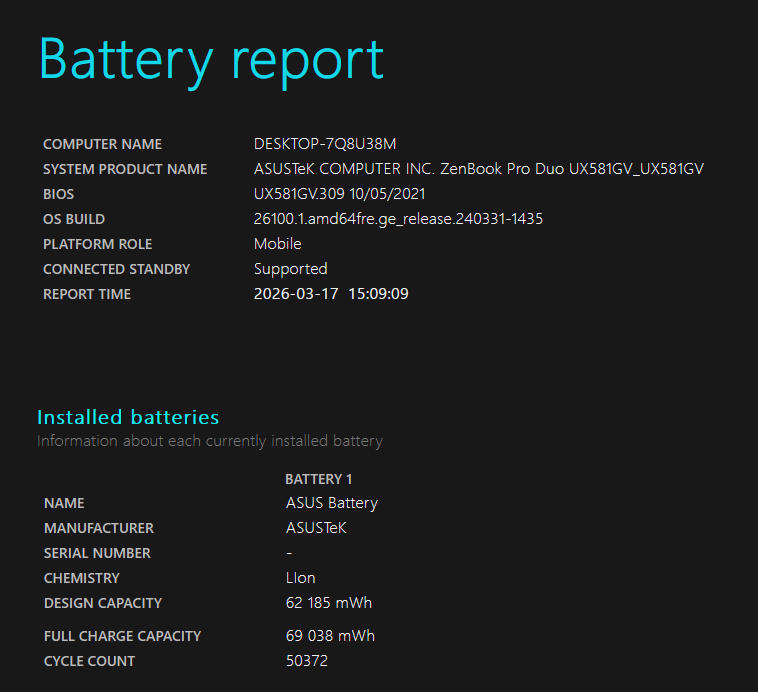Select the REPORT TIME label
Screen dimensions: 758x692
pos(87,294)
